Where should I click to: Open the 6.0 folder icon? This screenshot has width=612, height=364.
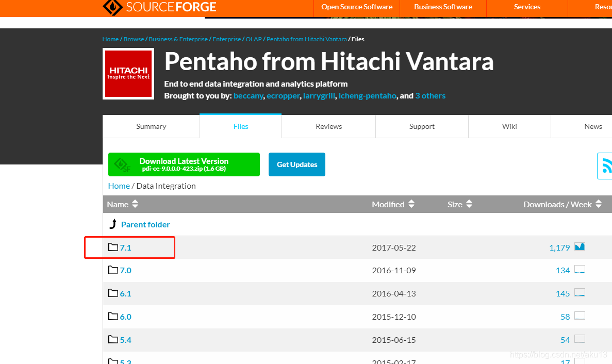click(113, 316)
